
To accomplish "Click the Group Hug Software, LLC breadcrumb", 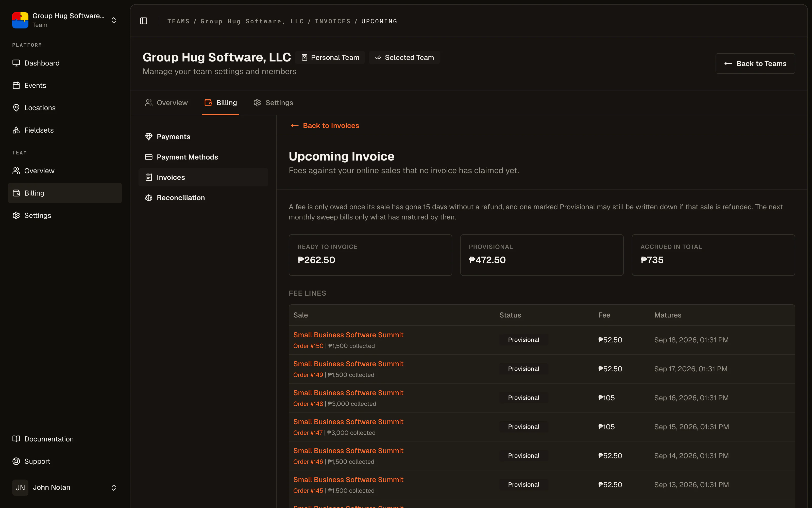I will (x=252, y=21).
